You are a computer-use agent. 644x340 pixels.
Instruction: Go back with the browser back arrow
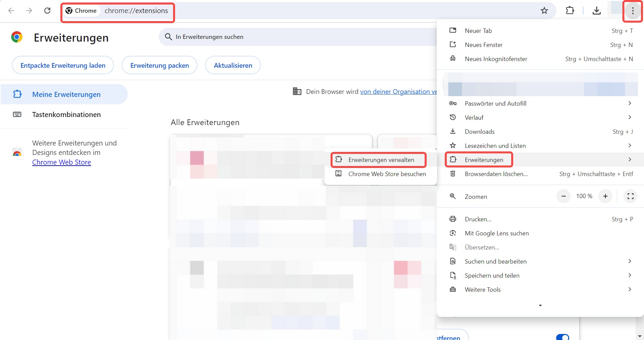[11, 10]
